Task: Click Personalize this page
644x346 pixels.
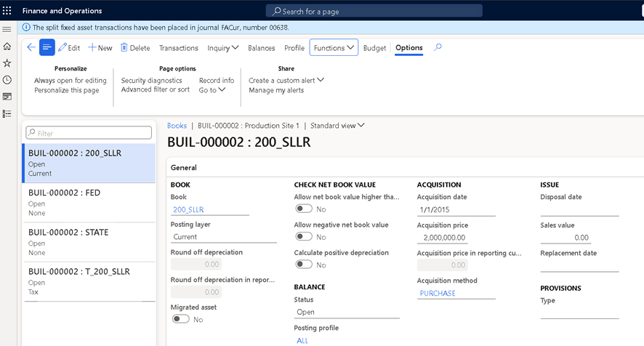Action: point(67,90)
